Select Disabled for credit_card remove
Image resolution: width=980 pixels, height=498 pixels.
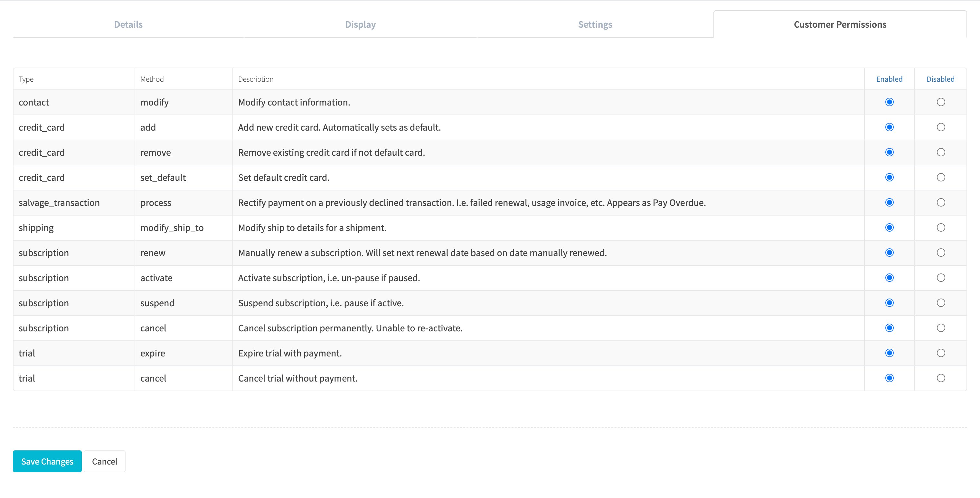[x=940, y=152]
